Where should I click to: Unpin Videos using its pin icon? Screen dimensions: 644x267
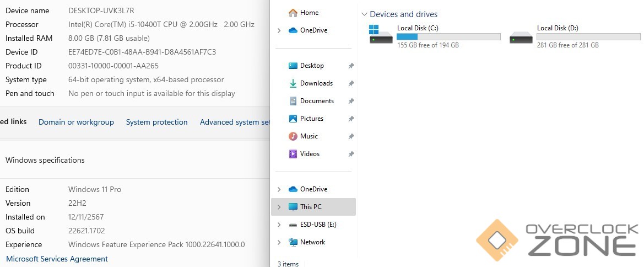tap(351, 154)
